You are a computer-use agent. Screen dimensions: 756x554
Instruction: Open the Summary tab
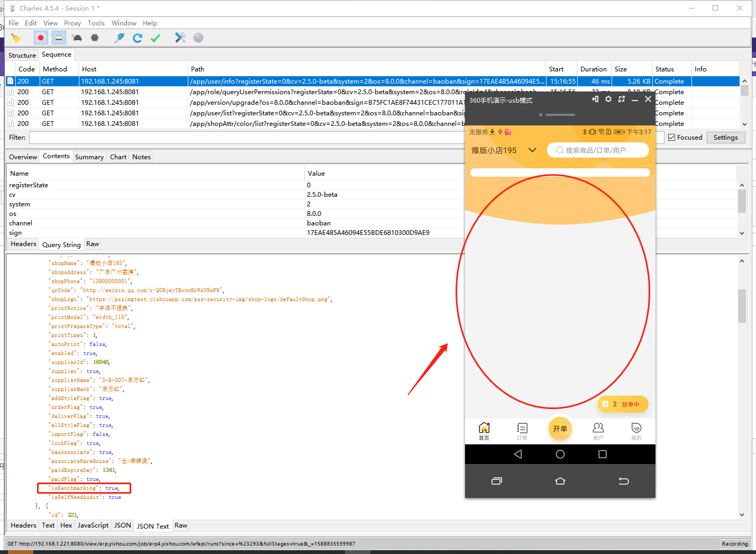(89, 157)
